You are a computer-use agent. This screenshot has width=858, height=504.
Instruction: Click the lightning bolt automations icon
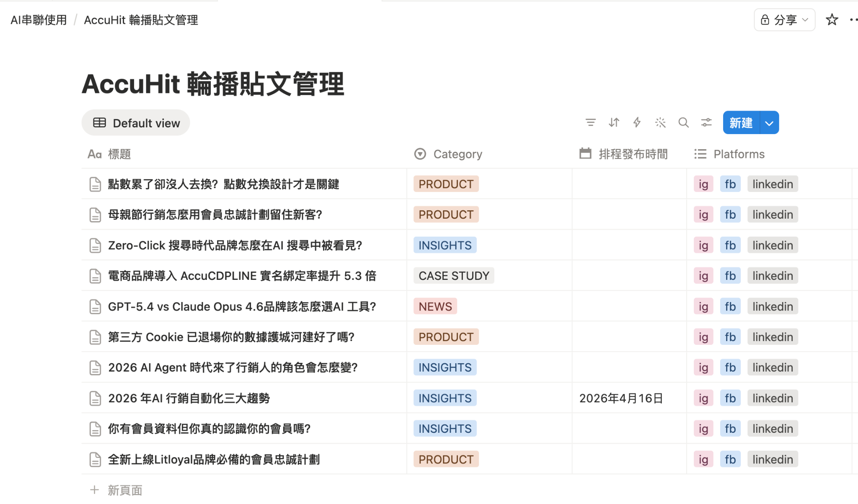pyautogui.click(x=637, y=122)
